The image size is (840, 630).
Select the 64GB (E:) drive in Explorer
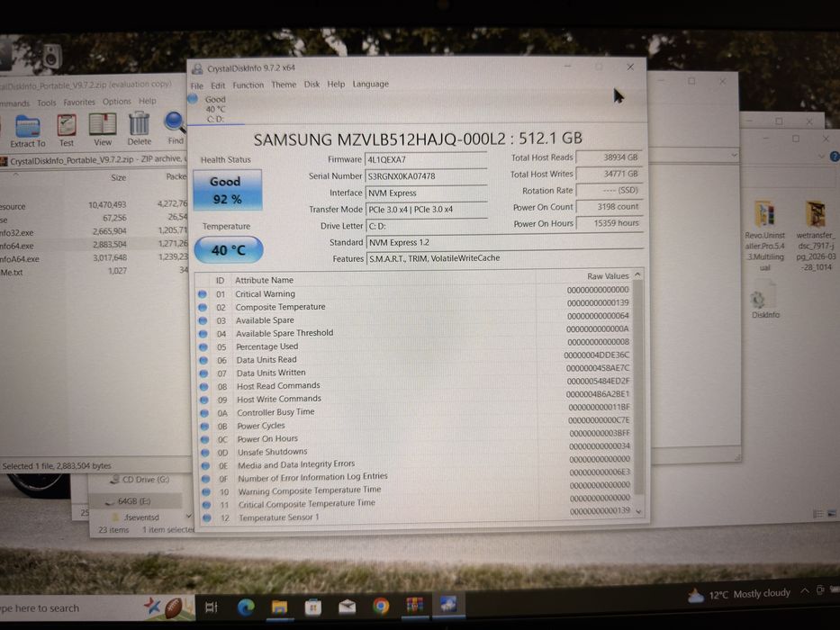coord(134,501)
